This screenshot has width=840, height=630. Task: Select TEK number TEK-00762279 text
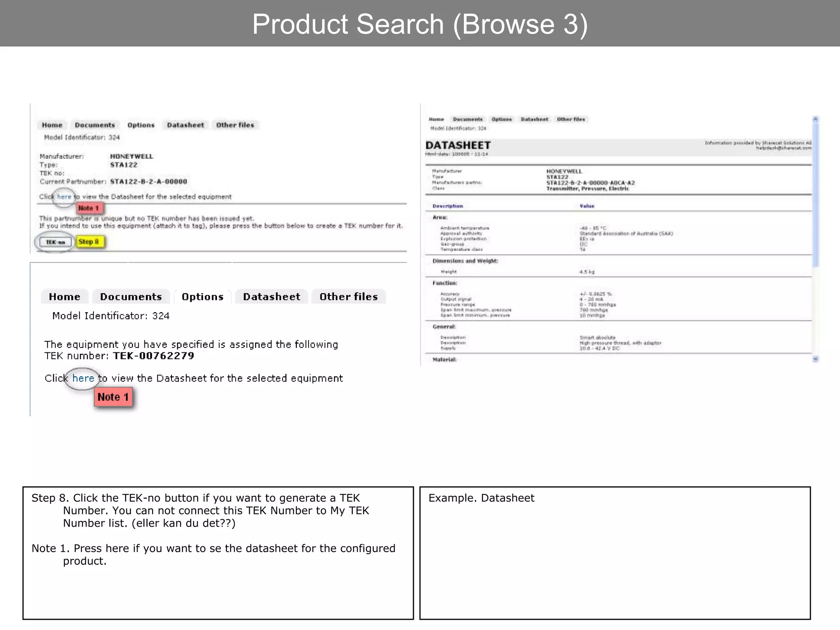[153, 356]
